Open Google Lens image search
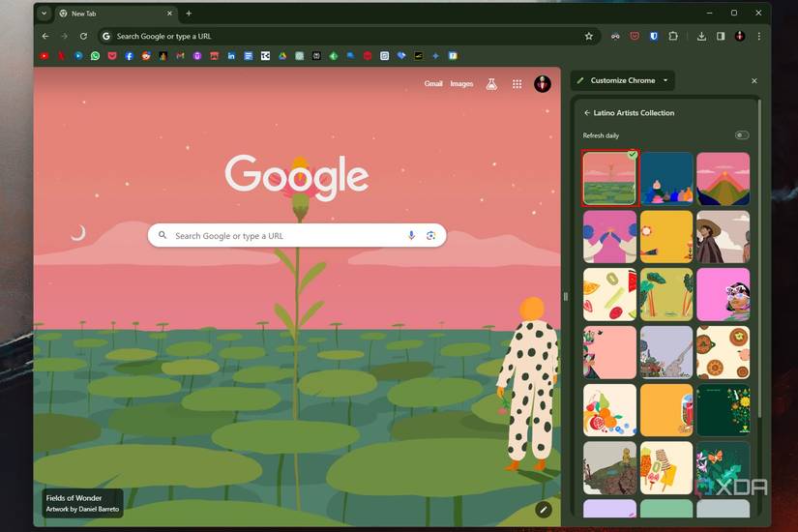 coord(430,235)
